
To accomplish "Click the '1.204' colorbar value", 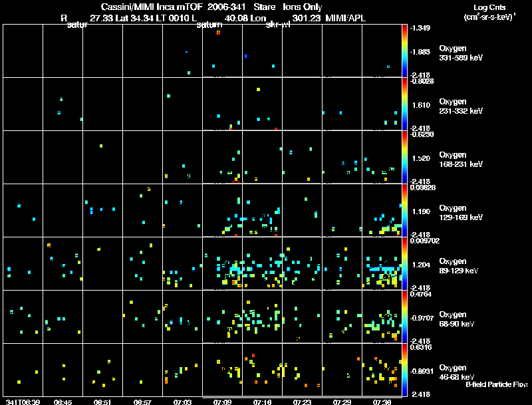I will coord(421,265).
